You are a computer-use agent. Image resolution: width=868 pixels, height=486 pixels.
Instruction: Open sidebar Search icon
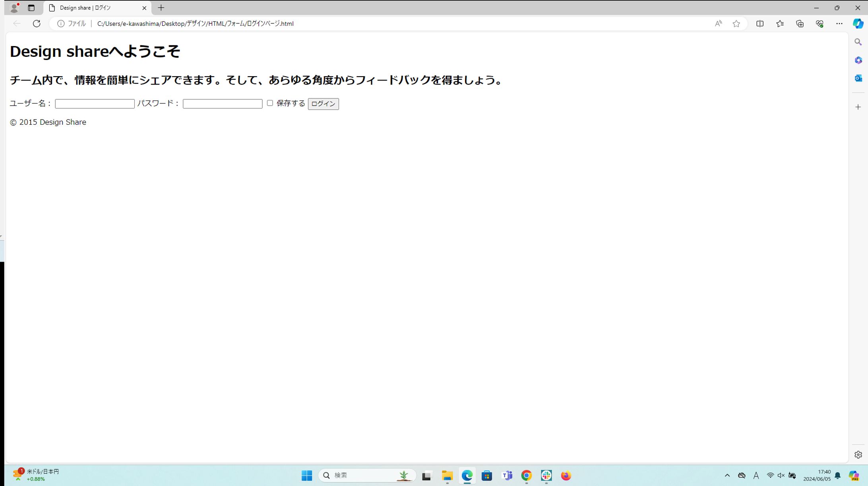(x=858, y=42)
